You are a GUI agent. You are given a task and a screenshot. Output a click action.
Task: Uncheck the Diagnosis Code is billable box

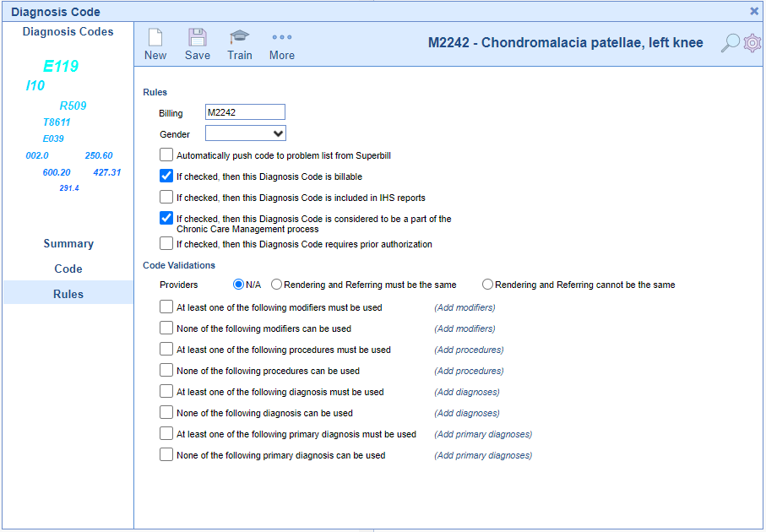[166, 176]
